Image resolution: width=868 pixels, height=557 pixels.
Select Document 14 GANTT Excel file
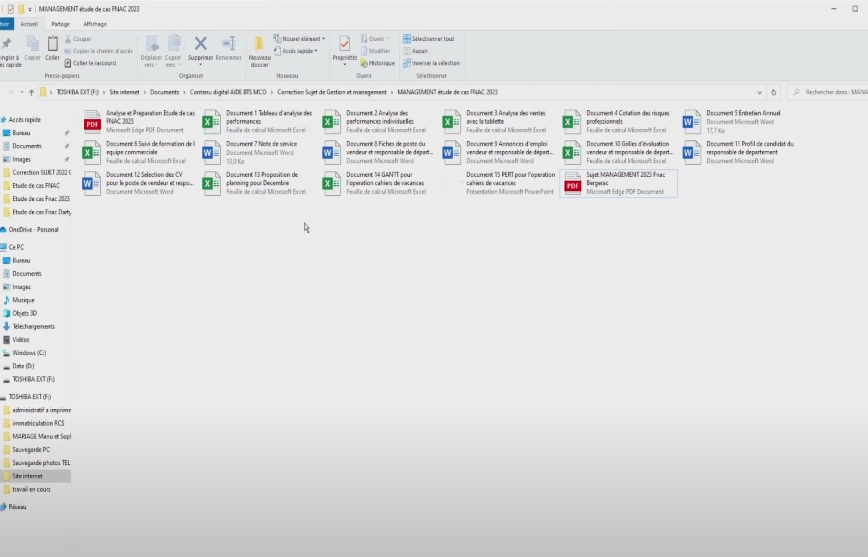[379, 183]
